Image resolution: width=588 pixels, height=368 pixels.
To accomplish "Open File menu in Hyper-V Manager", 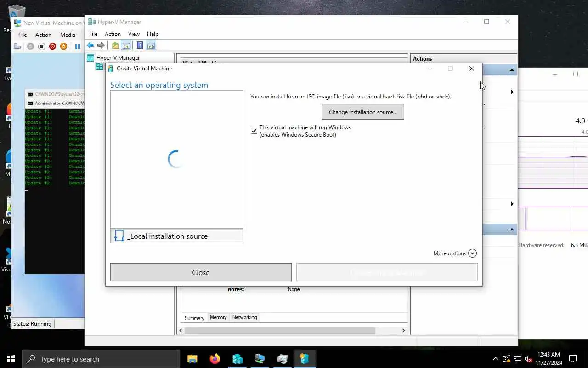I will pyautogui.click(x=93, y=34).
